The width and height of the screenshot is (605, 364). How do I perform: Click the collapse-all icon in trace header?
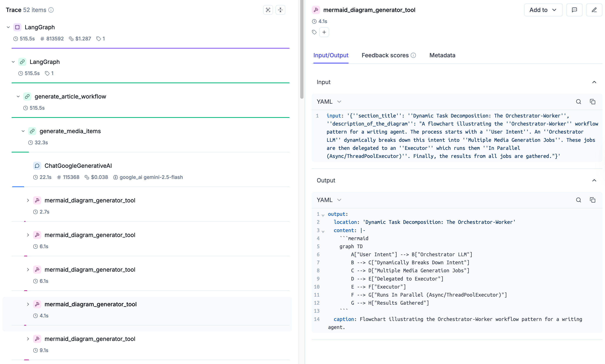268,10
